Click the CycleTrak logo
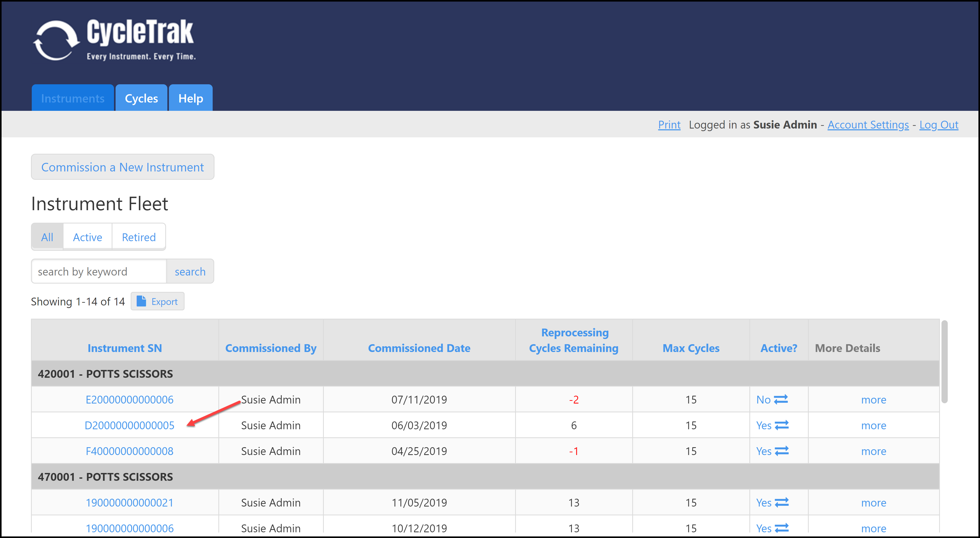The height and width of the screenshot is (538, 980). (x=114, y=40)
